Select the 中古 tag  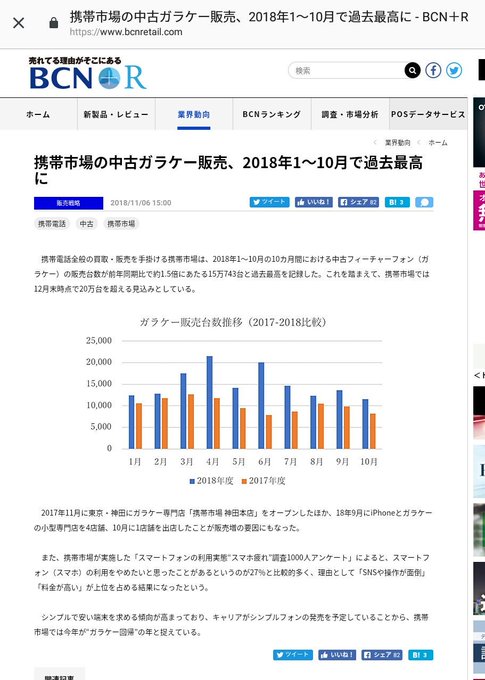tap(86, 224)
